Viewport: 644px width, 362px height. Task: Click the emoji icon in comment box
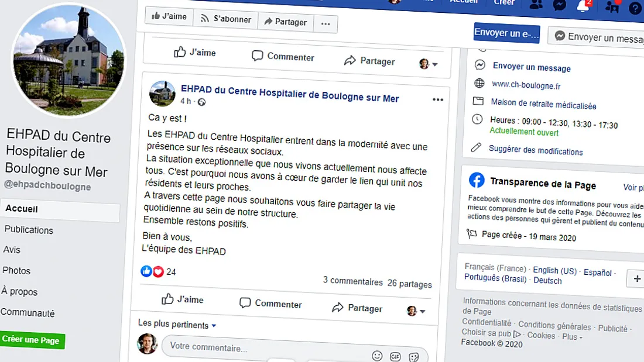tap(377, 356)
